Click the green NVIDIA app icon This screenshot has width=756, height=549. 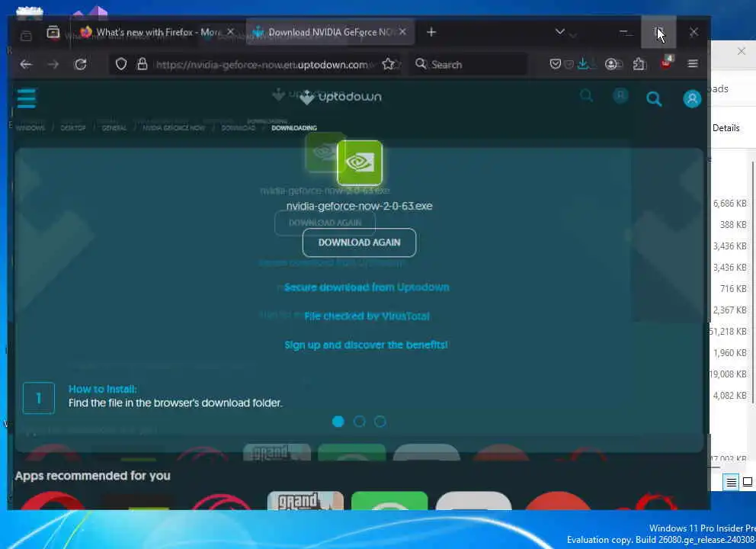360,162
